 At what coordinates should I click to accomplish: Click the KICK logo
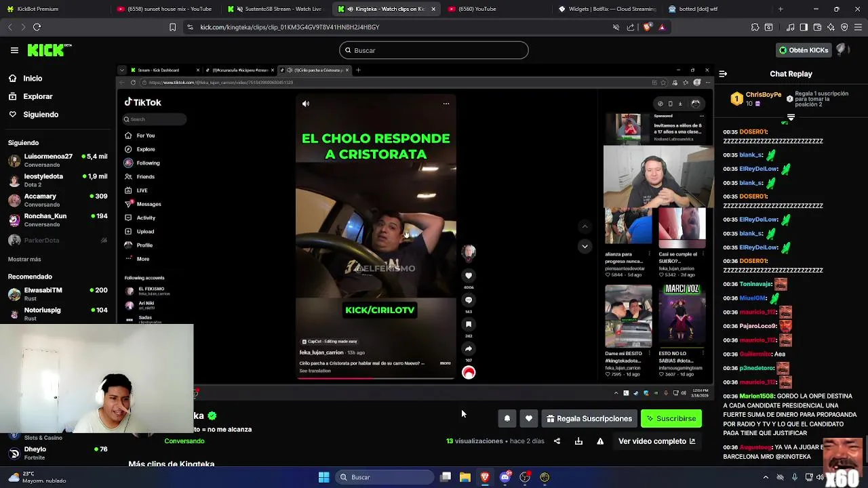point(49,50)
